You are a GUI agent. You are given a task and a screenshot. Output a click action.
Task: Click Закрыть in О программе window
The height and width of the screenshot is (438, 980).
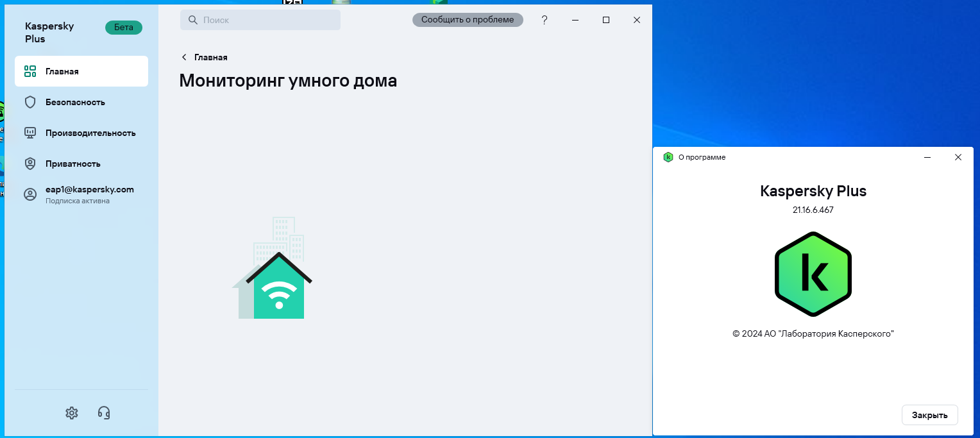point(930,415)
